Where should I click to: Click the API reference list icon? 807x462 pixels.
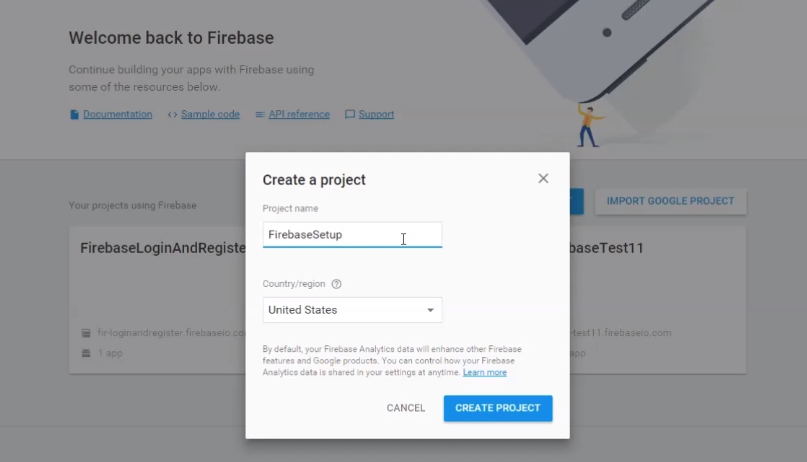[260, 115]
